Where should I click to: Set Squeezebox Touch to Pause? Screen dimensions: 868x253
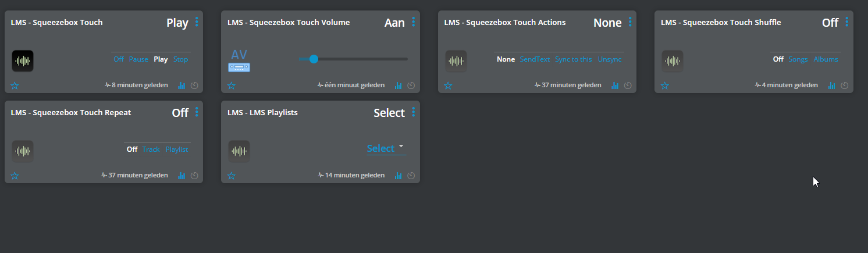tap(138, 59)
